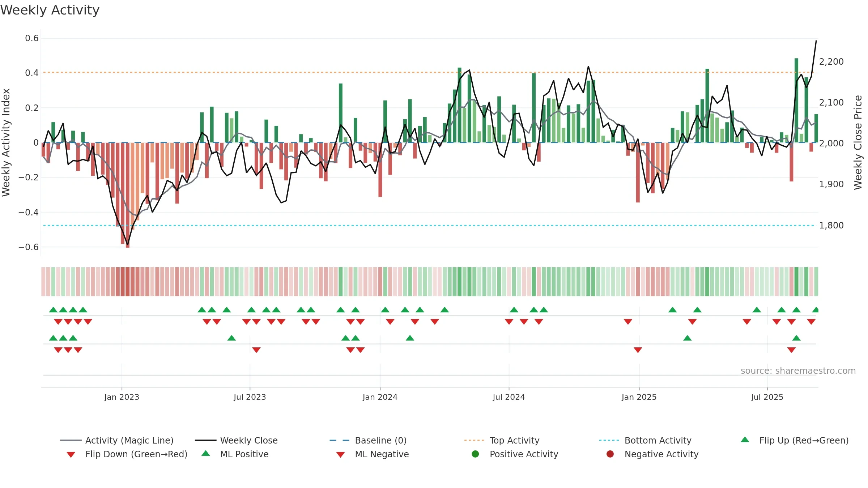Click the deepest red bar below −0.6
Viewport: 868px width, 488px height.
128,195
